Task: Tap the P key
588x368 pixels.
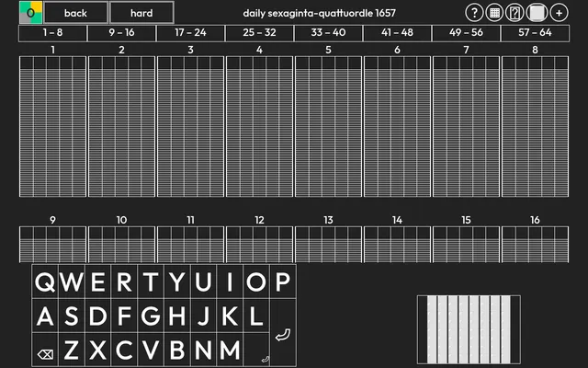Action: pos(283,282)
